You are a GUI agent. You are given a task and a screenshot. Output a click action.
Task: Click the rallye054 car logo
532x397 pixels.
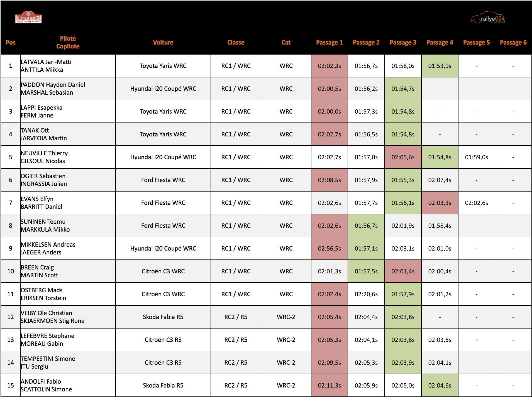point(488,18)
